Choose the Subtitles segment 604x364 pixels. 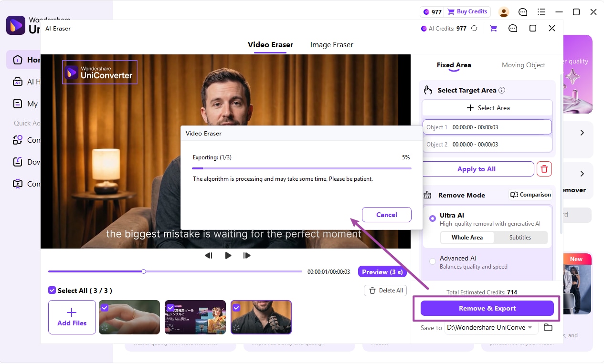coord(520,238)
